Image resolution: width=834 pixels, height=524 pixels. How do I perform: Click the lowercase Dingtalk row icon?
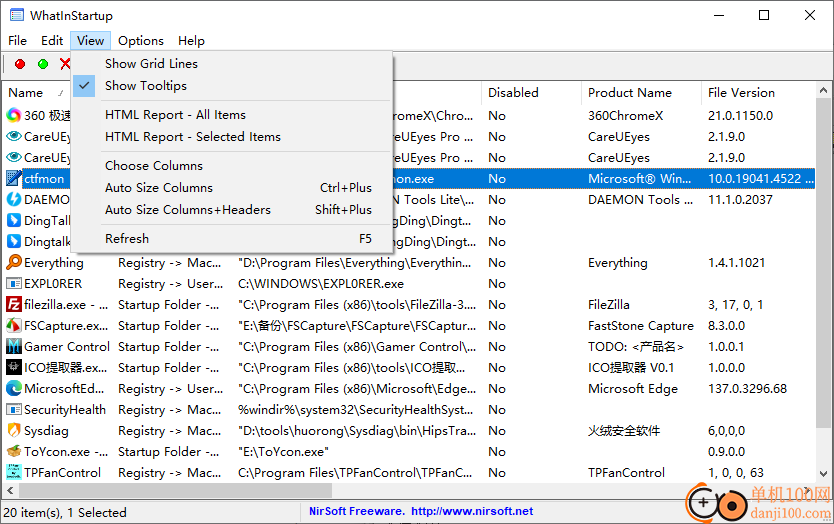click(14, 242)
